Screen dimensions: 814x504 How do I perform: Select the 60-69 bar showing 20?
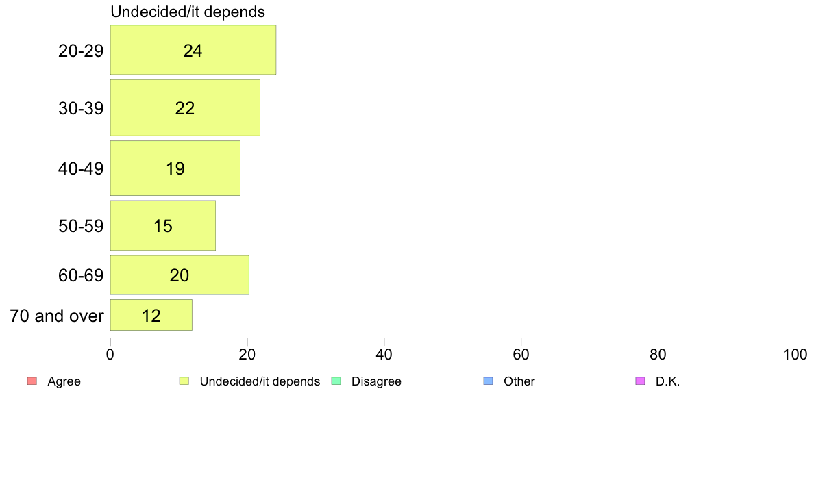tap(180, 275)
